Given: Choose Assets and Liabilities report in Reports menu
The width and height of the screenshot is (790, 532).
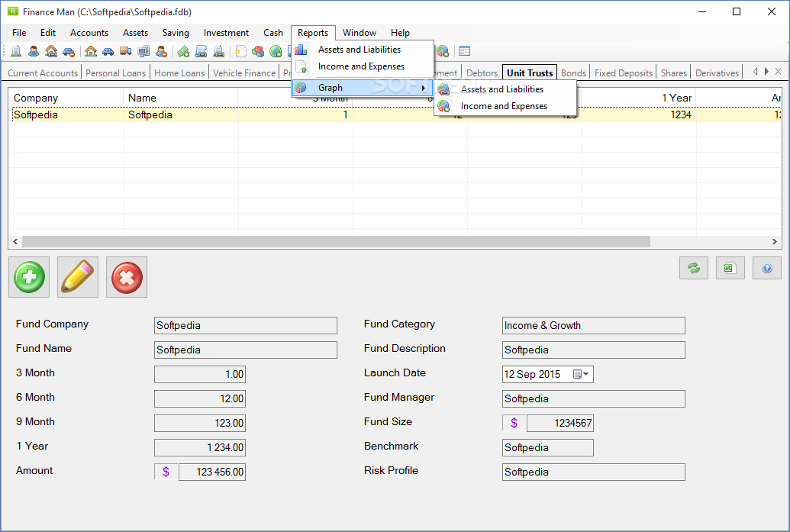Looking at the screenshot, I should click(x=363, y=50).
